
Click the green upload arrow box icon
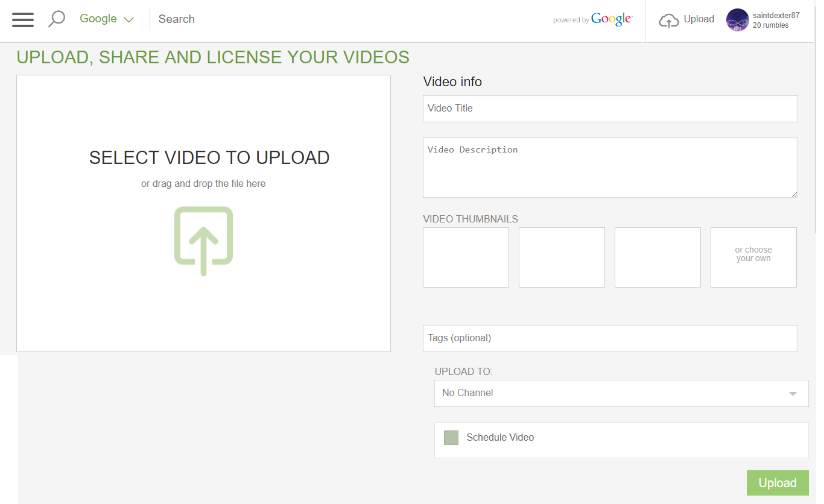pos(203,241)
